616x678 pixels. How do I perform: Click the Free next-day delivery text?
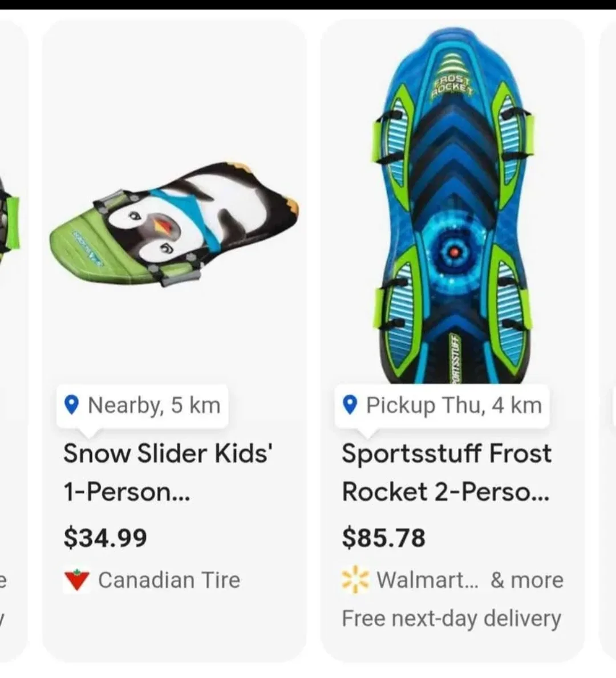(x=450, y=618)
